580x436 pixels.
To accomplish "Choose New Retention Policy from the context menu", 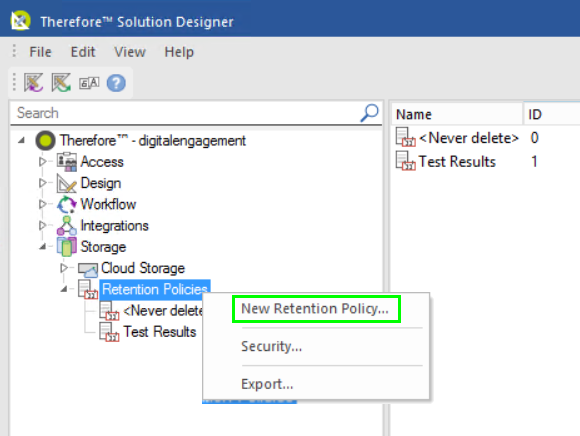I will point(316,309).
